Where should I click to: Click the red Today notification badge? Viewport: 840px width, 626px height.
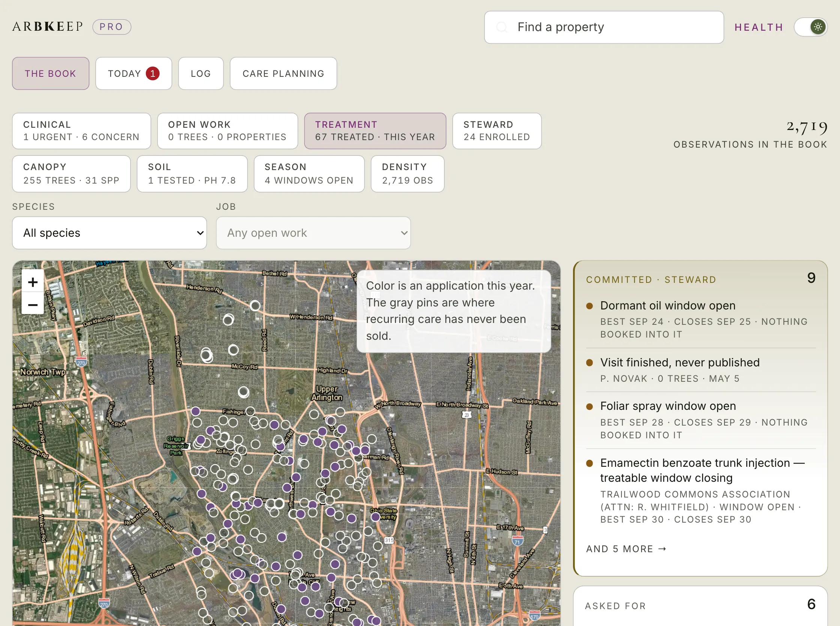point(153,73)
